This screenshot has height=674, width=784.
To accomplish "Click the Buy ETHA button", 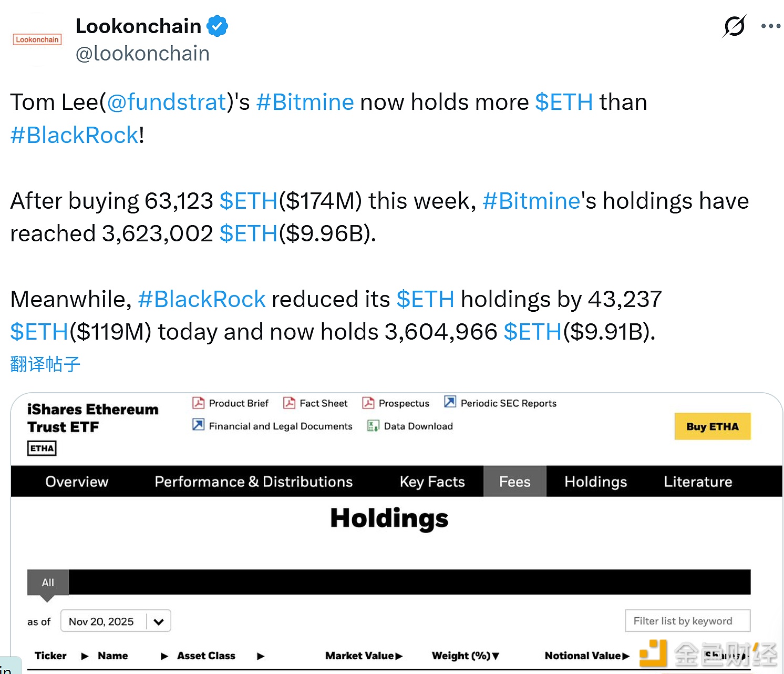I will pyautogui.click(x=712, y=426).
